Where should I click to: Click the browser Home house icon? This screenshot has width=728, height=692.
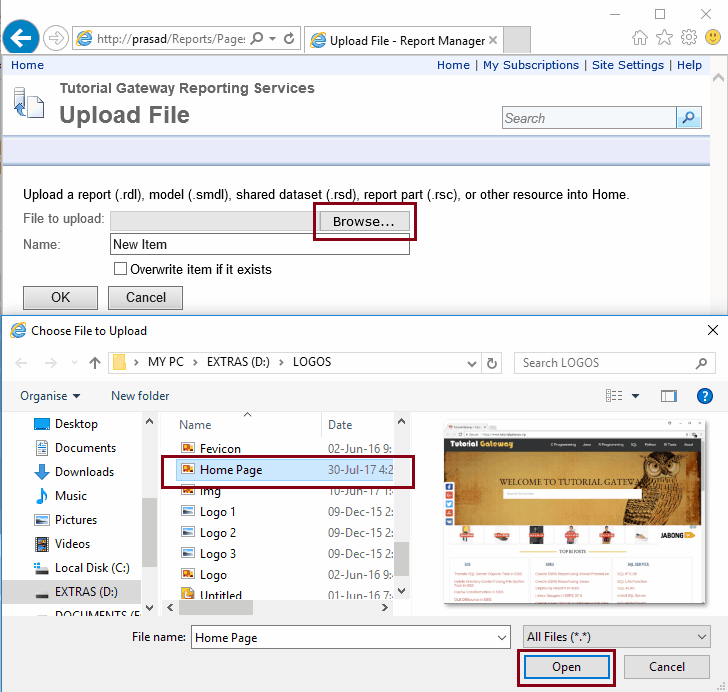pos(640,37)
